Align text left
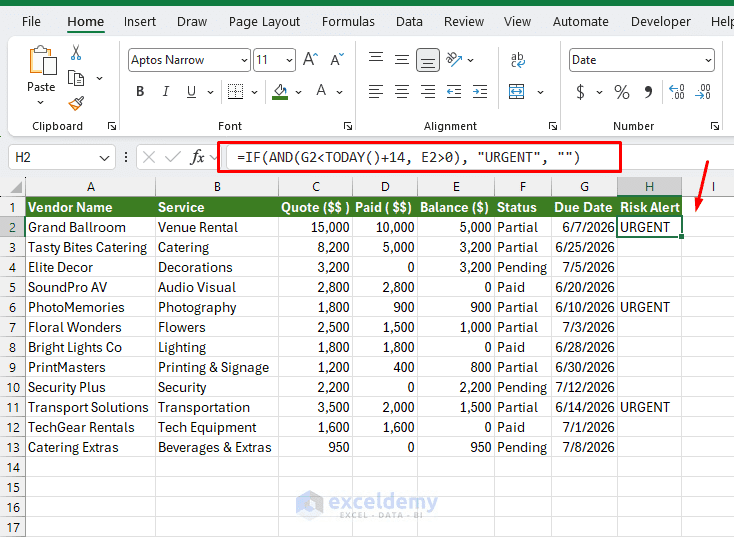This screenshot has height=537, width=734. click(376, 91)
